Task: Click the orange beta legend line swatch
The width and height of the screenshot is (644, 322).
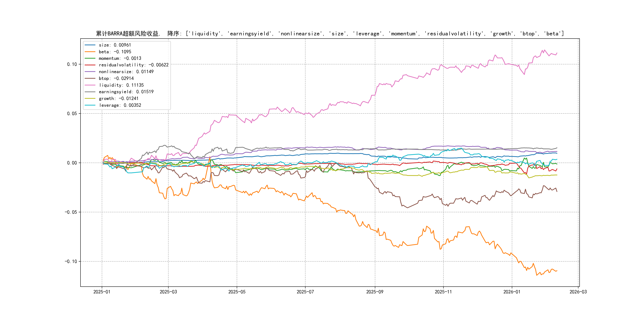Action: tap(90, 52)
